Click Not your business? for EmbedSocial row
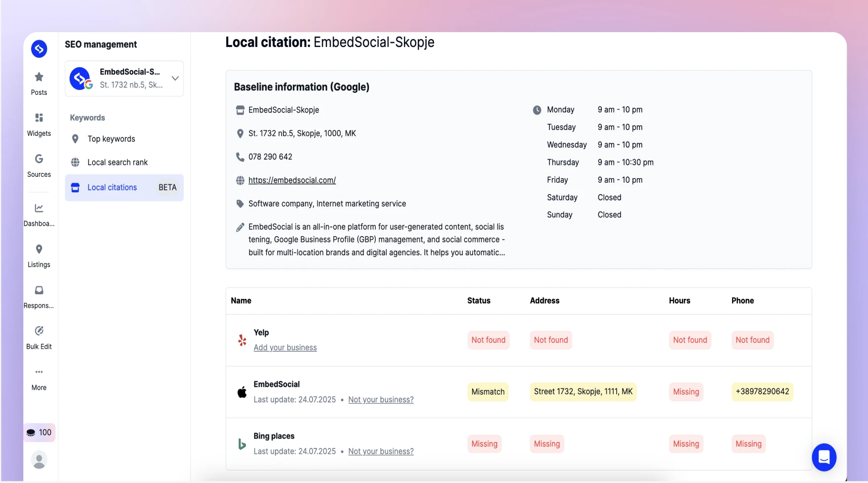The height and width of the screenshot is (483, 868). pyautogui.click(x=381, y=400)
